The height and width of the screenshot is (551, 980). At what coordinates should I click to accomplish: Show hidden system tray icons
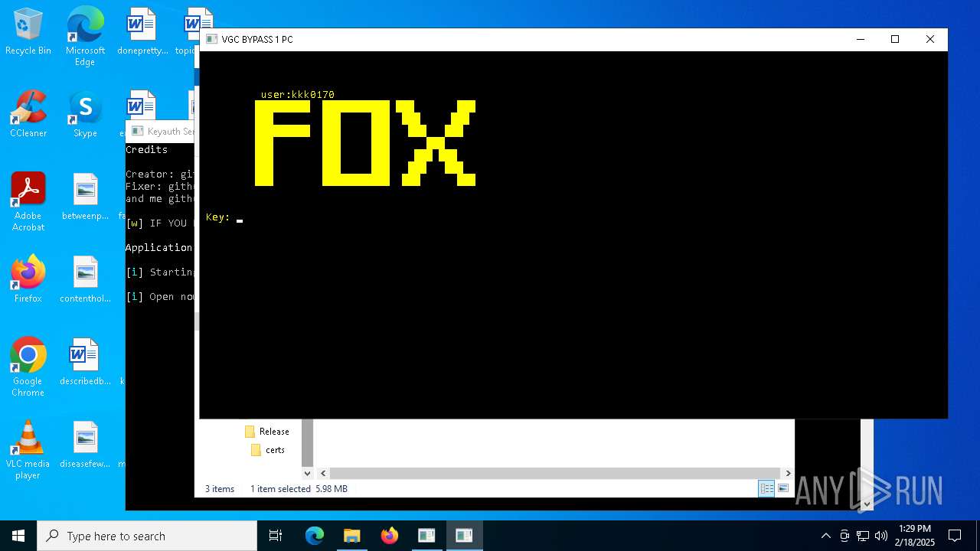(x=825, y=536)
